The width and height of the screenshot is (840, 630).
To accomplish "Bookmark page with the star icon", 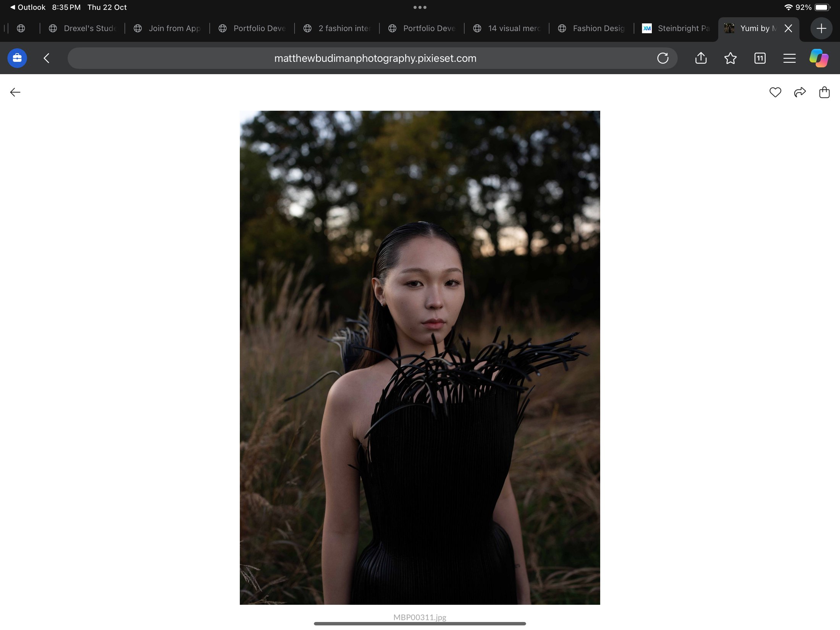I will click(x=730, y=58).
